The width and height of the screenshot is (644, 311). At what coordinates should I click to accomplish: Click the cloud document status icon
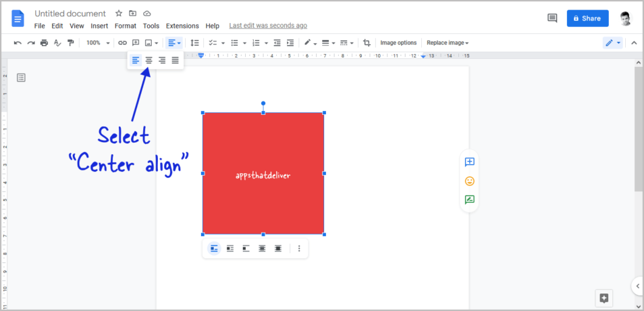(146, 14)
